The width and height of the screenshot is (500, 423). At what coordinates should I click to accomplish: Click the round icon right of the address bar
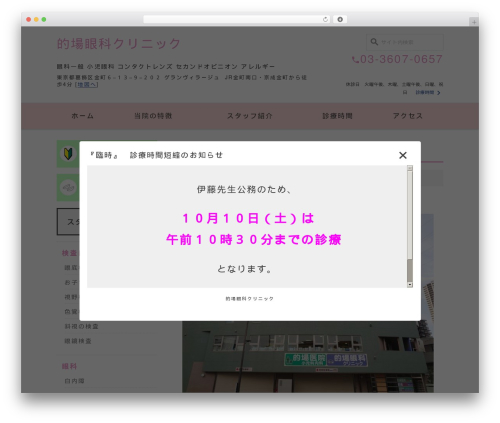coord(340,20)
